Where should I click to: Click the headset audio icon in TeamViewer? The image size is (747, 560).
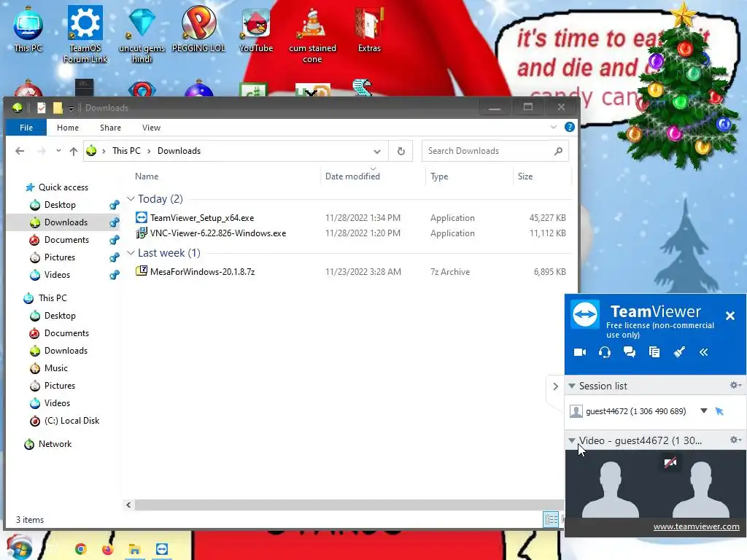pyautogui.click(x=605, y=352)
